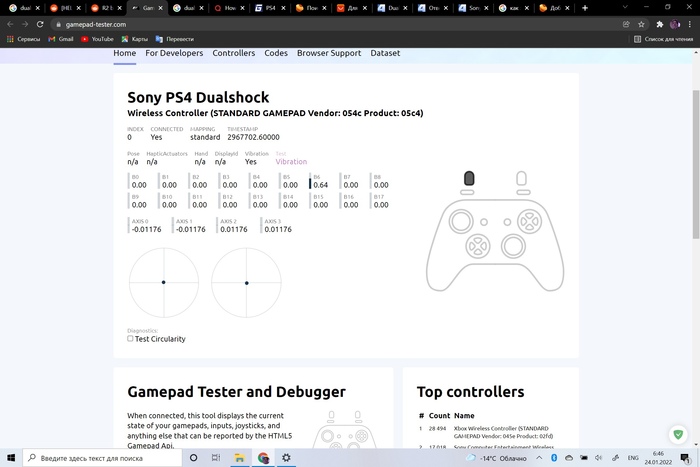Go forward with the browser forward arrow
Screen dimensions: 700x467
(x=25, y=24)
